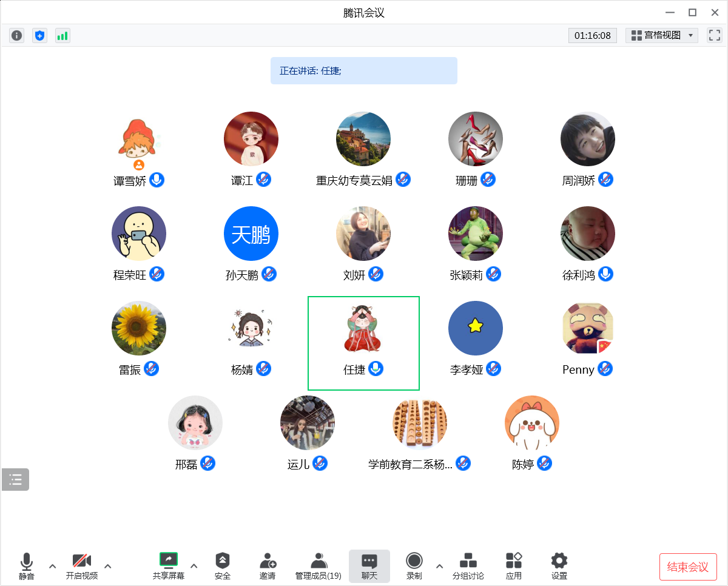Expand recording options arrow beside 录制

pyautogui.click(x=440, y=566)
